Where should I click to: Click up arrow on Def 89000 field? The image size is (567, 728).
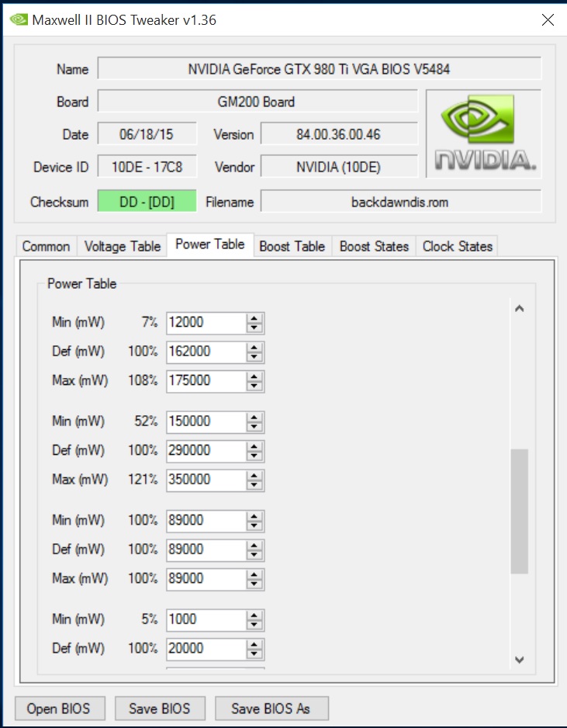(x=254, y=546)
